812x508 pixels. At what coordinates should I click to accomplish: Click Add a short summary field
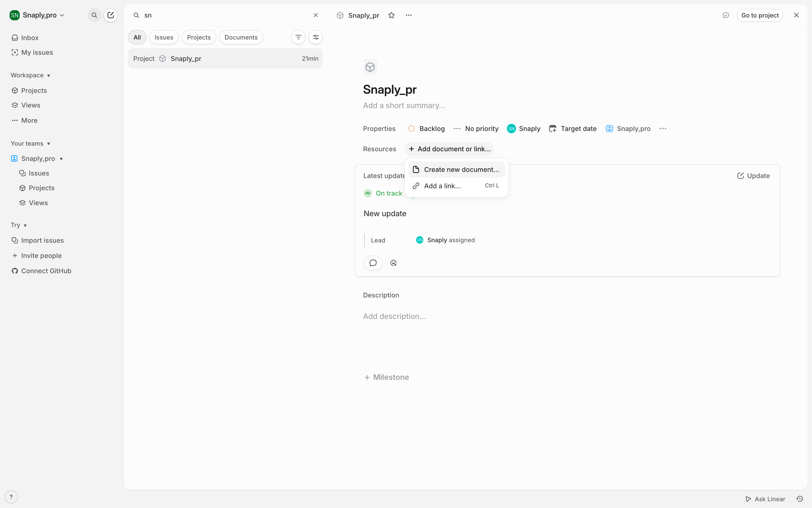[404, 106]
